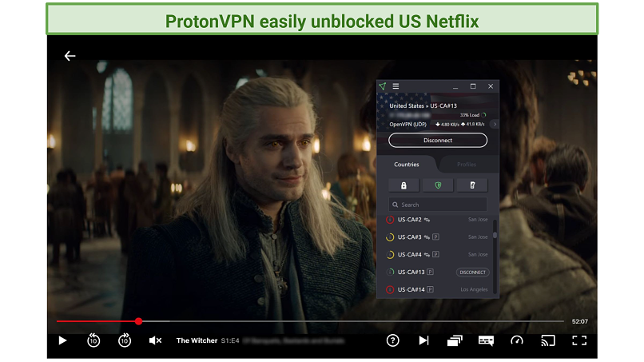Click the Plus badge on US-CA#4

[x=435, y=255]
